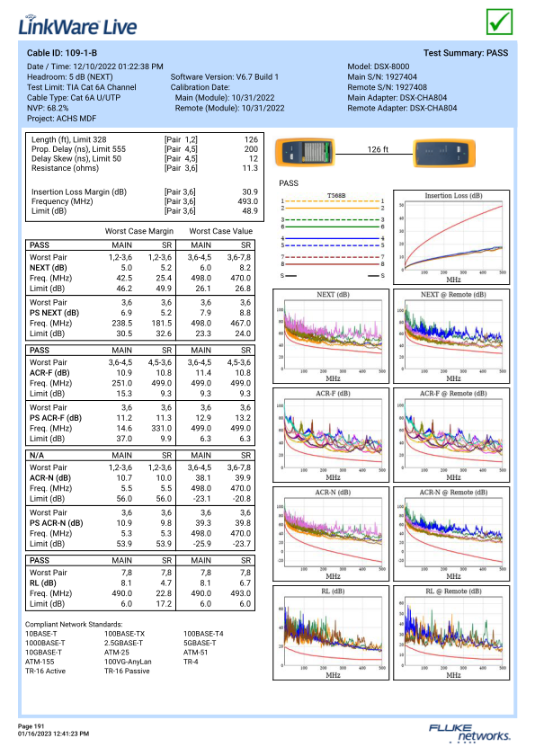The height and width of the screenshot is (756, 535).
Task: Open the Insertion Loss graph
Action: coord(451,237)
